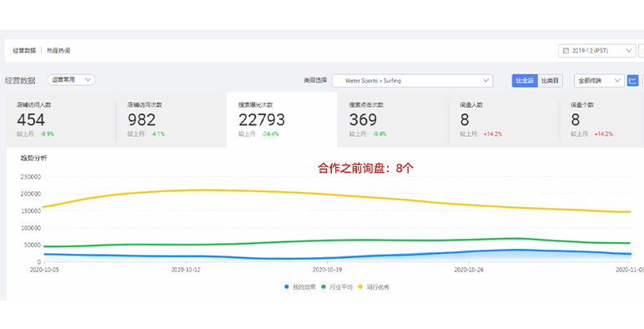This screenshot has height=329, width=644.
Task: Select the 搜索点击次数 369 metric card
Action: (x=393, y=119)
